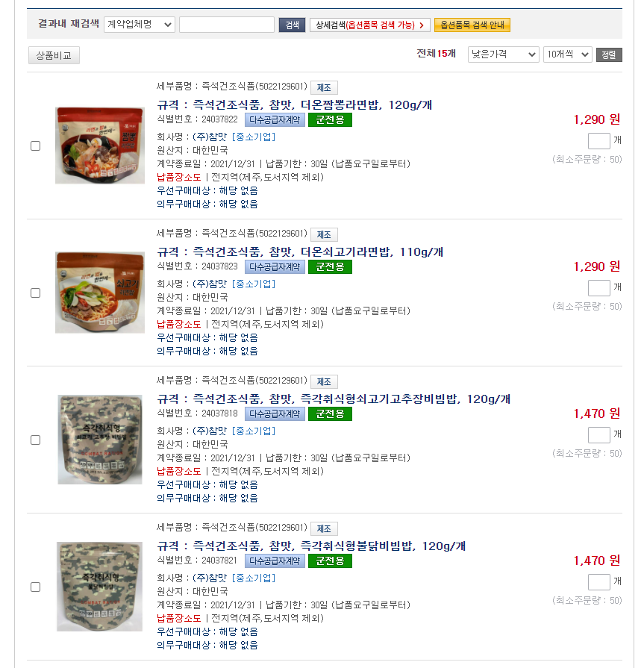This screenshot has height=668, width=644.
Task: Click the 정렬 sort button
Action: [x=609, y=54]
